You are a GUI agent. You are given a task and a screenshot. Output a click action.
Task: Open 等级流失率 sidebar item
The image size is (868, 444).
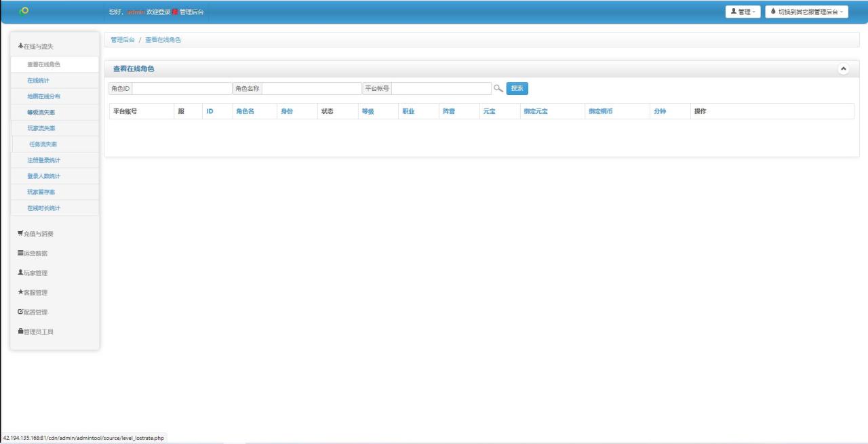point(55,113)
